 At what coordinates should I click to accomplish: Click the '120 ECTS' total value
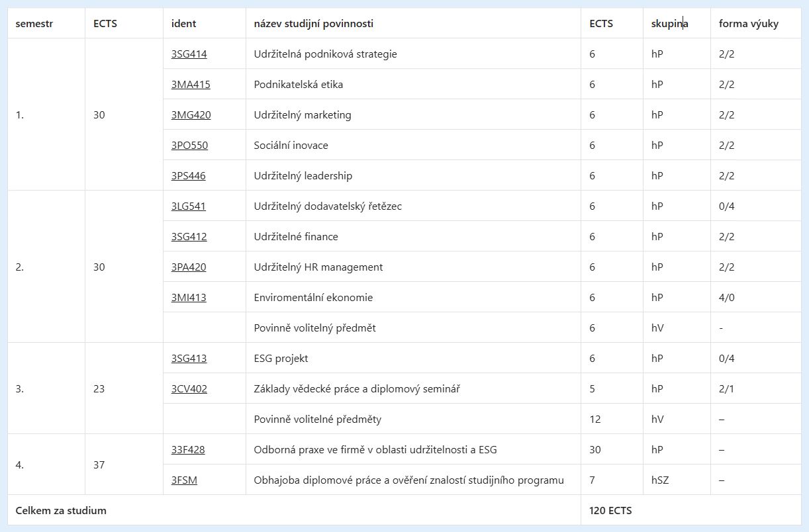pyautogui.click(x=610, y=511)
